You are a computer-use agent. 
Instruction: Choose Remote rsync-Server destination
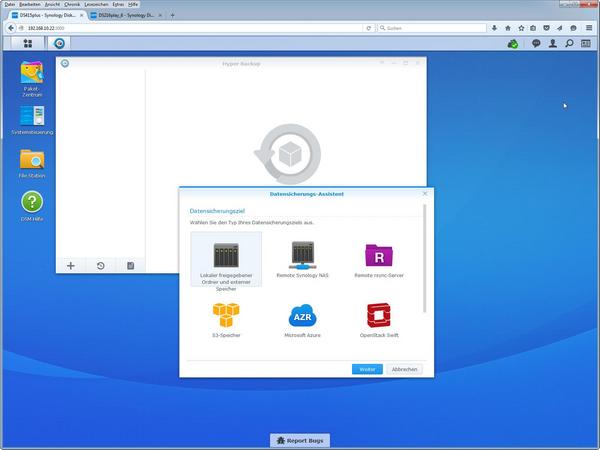(379, 259)
